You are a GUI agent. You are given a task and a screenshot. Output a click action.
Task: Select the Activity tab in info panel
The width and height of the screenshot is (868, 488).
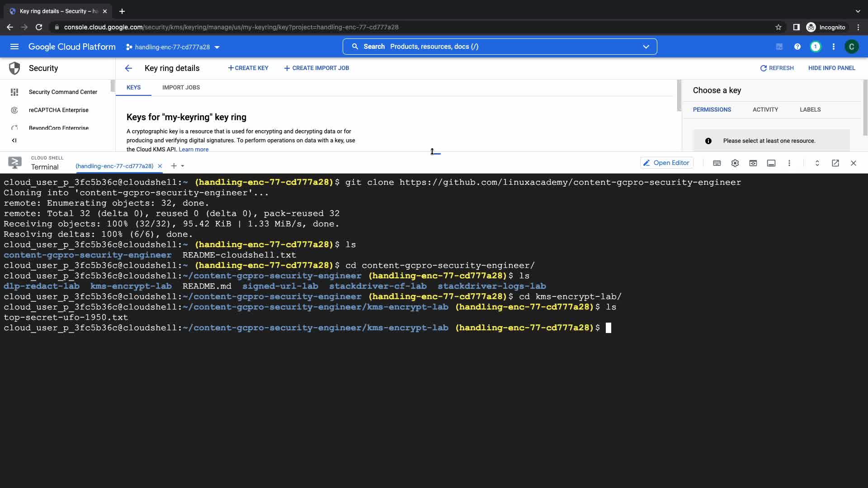coord(765,110)
